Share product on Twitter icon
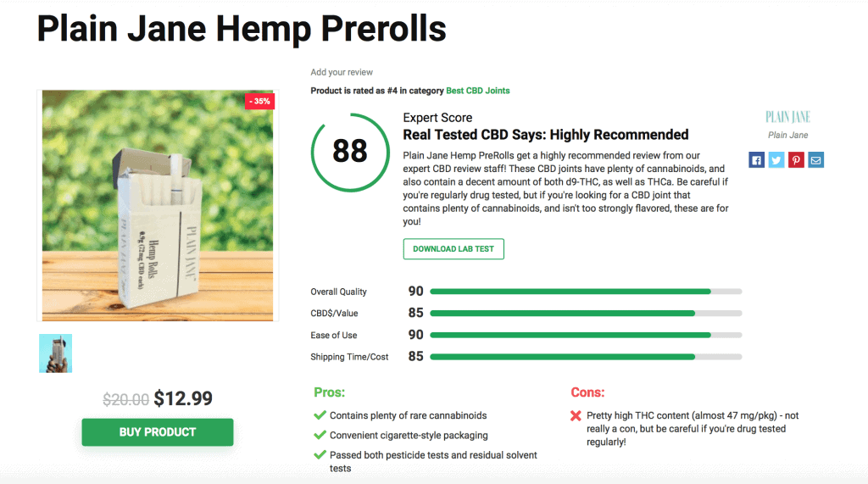The width and height of the screenshot is (868, 484). click(x=776, y=160)
